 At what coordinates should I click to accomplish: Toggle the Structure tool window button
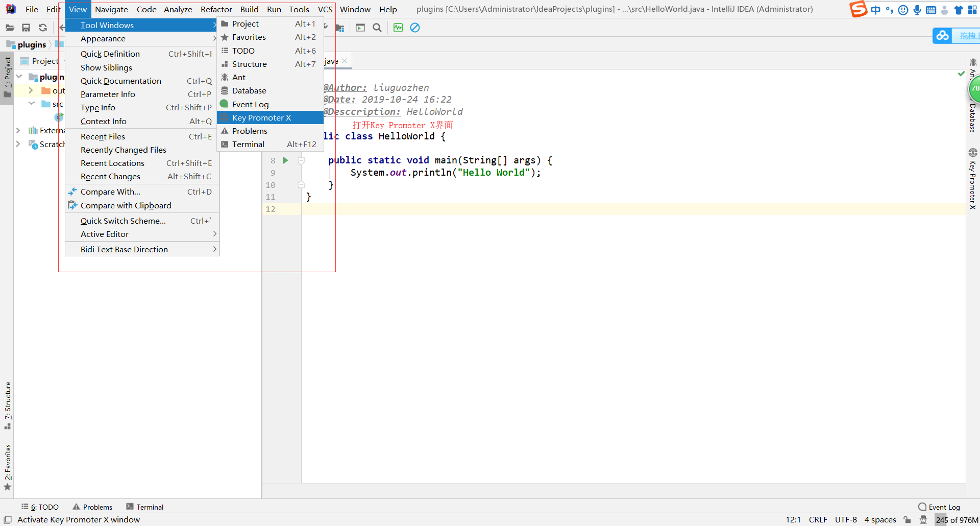point(7,403)
